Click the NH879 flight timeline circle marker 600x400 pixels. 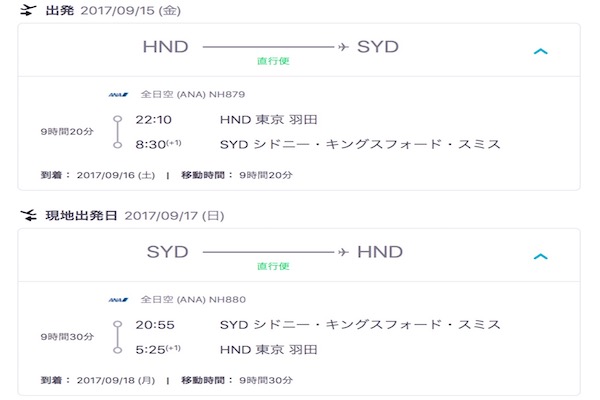coord(117,132)
